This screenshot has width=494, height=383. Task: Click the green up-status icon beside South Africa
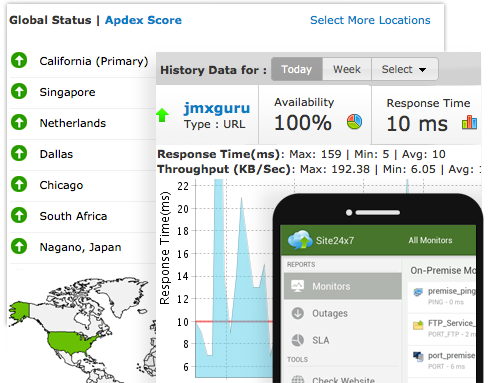(x=19, y=215)
